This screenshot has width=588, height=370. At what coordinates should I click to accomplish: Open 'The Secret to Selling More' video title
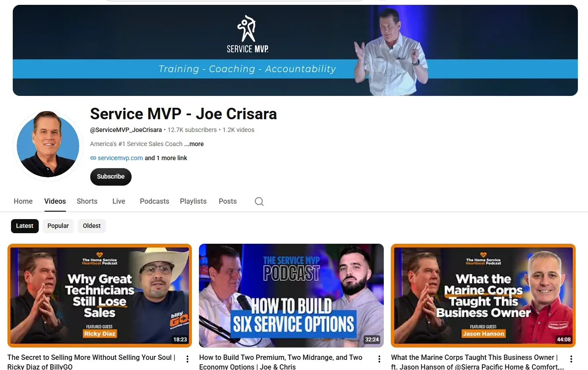pyautogui.click(x=92, y=362)
